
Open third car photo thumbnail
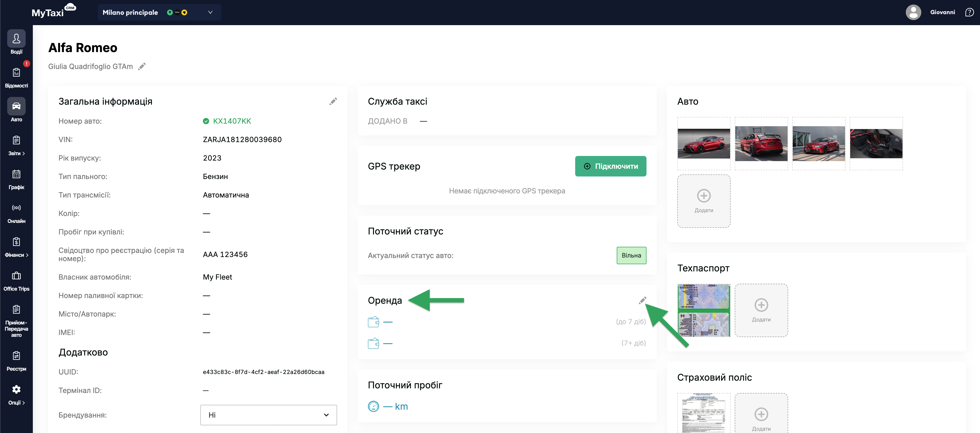(x=818, y=143)
